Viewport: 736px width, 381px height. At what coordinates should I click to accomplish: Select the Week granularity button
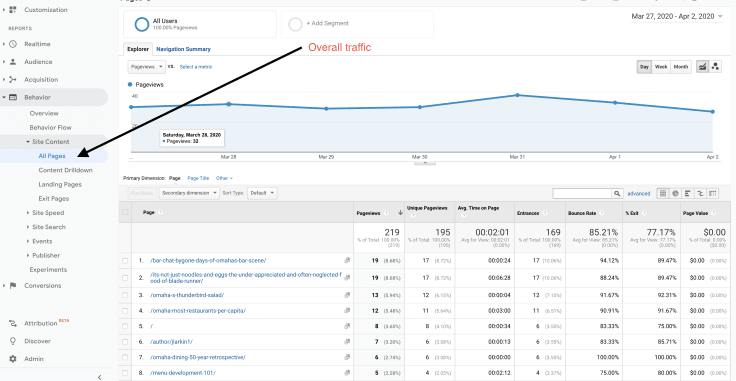(661, 67)
